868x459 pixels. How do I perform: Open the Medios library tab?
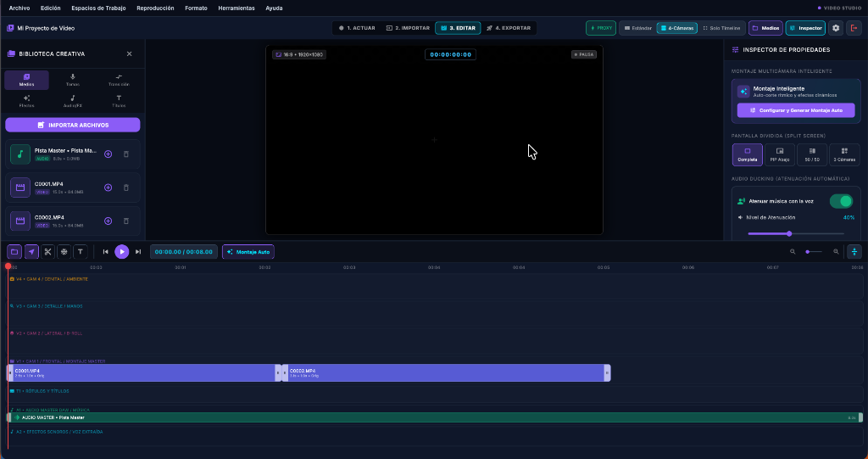pos(26,80)
